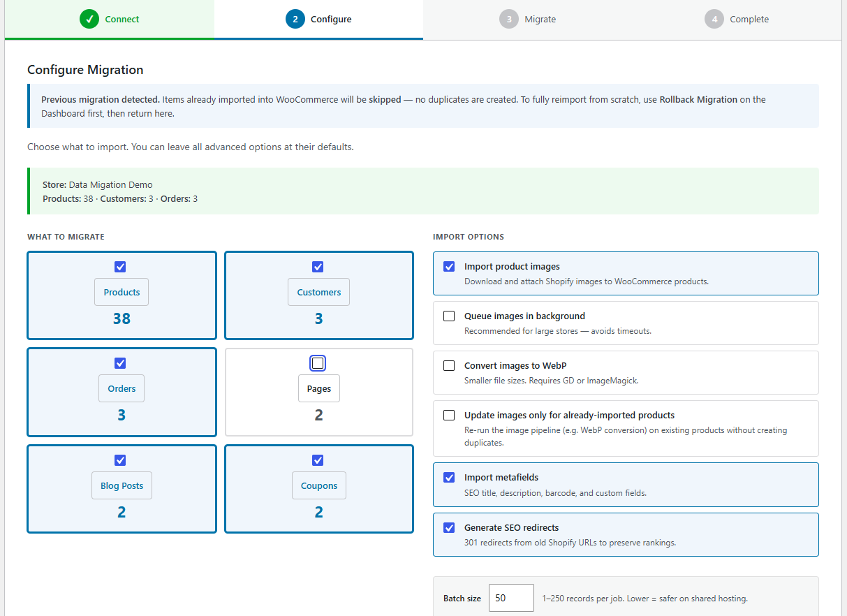Screen dimensions: 847x616
Task: Open the Connect step tab
Action: click(x=110, y=20)
